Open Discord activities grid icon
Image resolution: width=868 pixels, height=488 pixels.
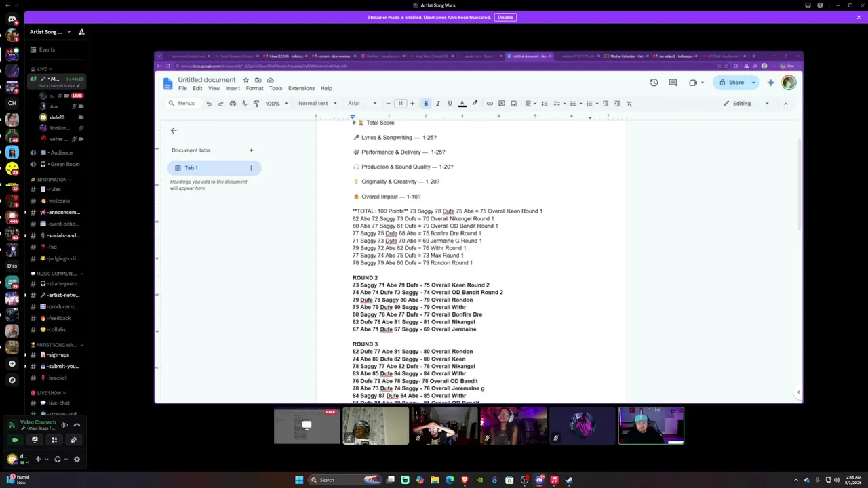click(54, 440)
